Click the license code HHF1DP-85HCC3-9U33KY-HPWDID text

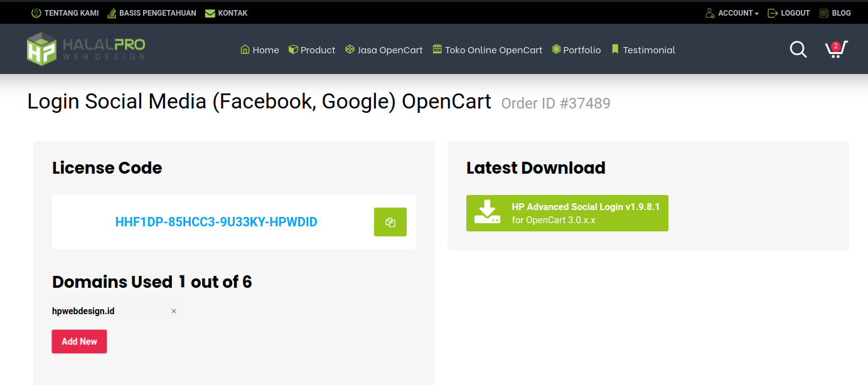pyautogui.click(x=216, y=222)
